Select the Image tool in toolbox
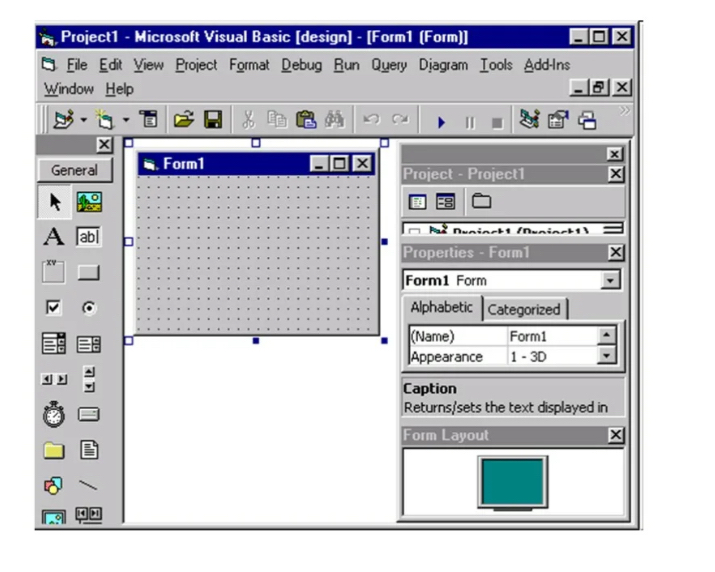This screenshot has height=572, width=715. tap(54, 518)
